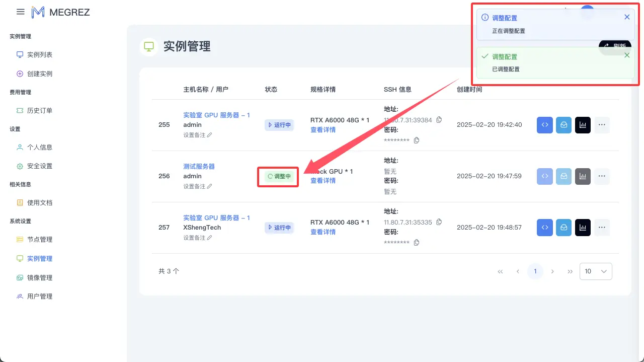The height and width of the screenshot is (362, 644).
Task: Open the ellipsis more-actions menu for instance 256
Action: pos(602,176)
